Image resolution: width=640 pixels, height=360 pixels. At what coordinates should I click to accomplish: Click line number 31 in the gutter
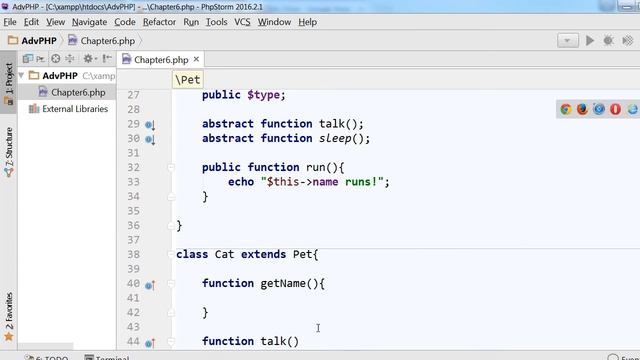point(133,153)
